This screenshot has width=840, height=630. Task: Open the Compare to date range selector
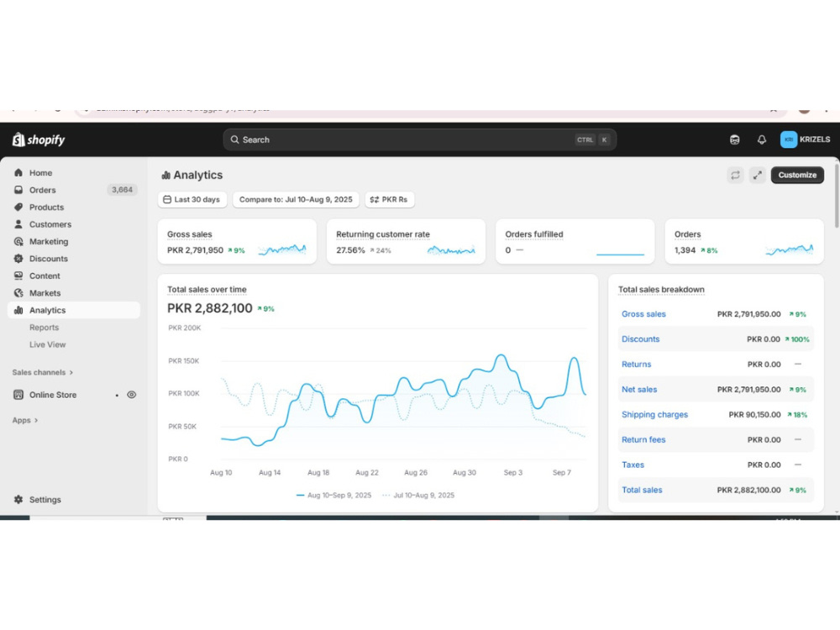(x=296, y=199)
